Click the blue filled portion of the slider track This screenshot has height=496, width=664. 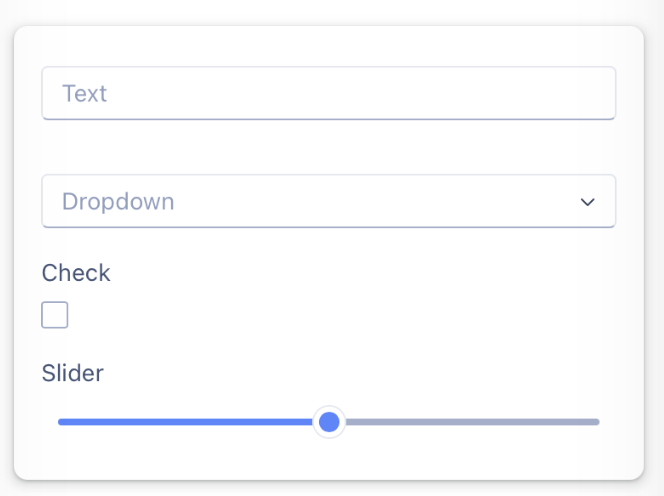click(x=186, y=422)
